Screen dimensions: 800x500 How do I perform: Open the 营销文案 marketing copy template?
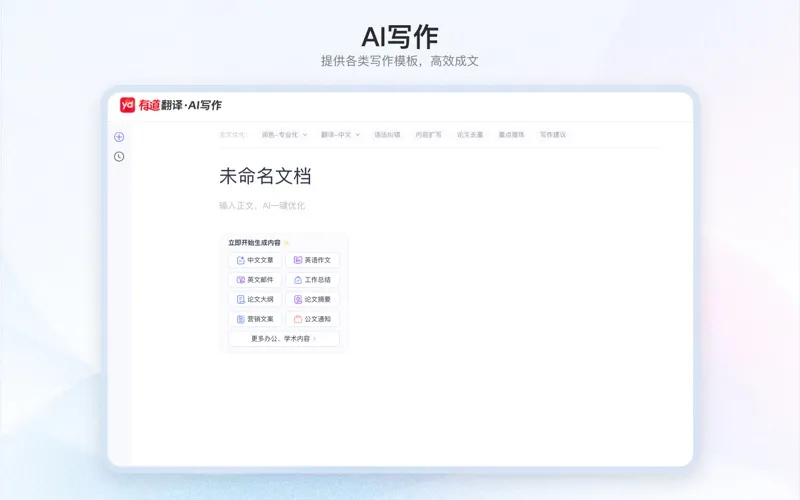(x=255, y=319)
